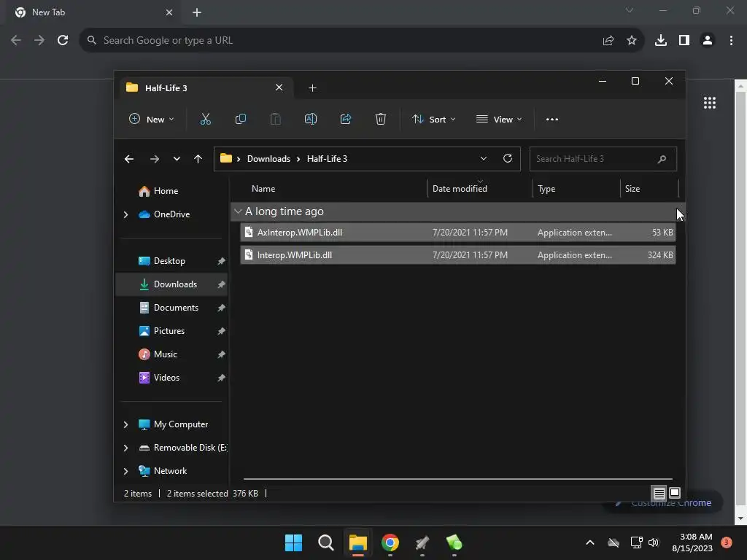Expand OneDrive in navigation pane
Image resolution: width=747 pixels, height=560 pixels.
pos(125,215)
